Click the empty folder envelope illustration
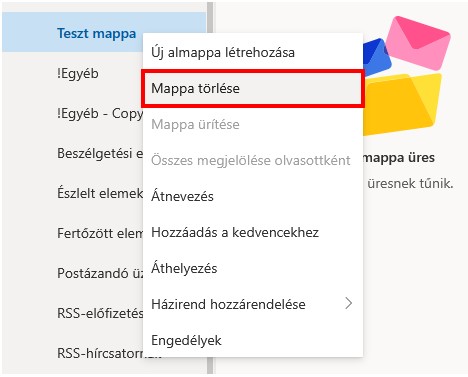Screen dimensions: 468x377 [x=406, y=76]
